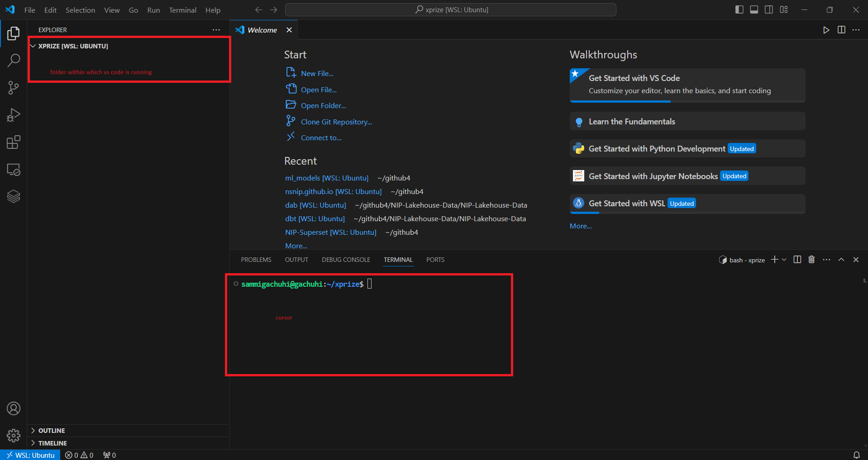Open recent NIP-Superset [WSL: Ubuntu] folder

(x=330, y=232)
